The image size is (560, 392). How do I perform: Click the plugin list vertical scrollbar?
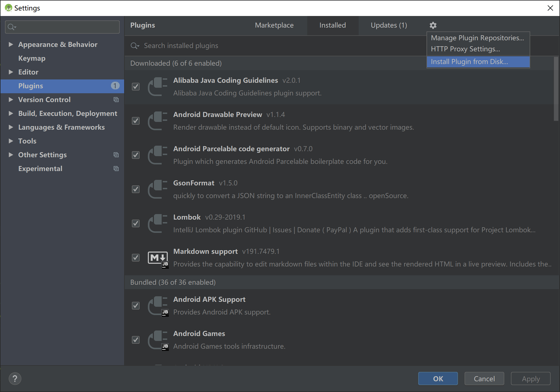point(556,89)
